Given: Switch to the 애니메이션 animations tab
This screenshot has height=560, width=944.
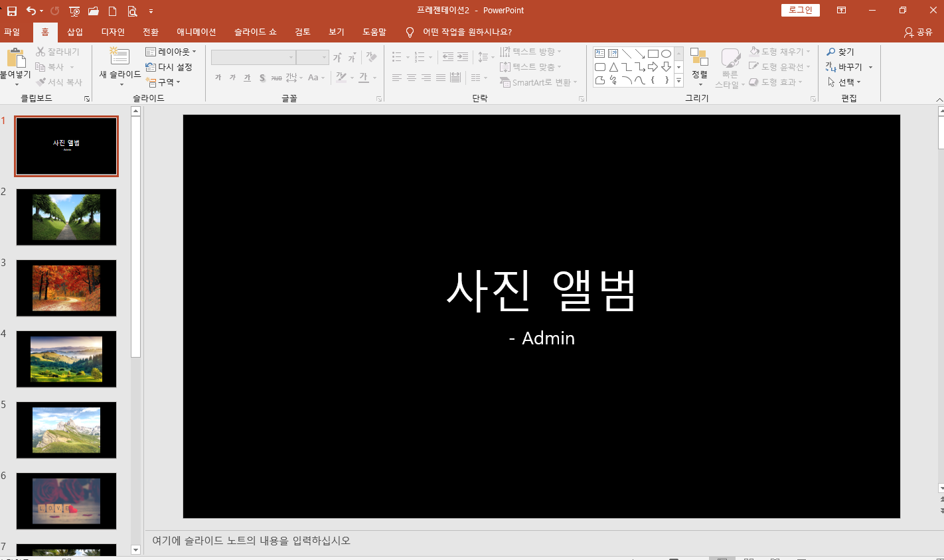Looking at the screenshot, I should (x=197, y=32).
